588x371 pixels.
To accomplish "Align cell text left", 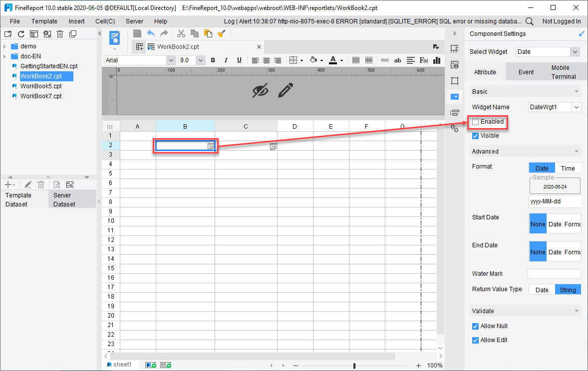I will pos(256,60).
